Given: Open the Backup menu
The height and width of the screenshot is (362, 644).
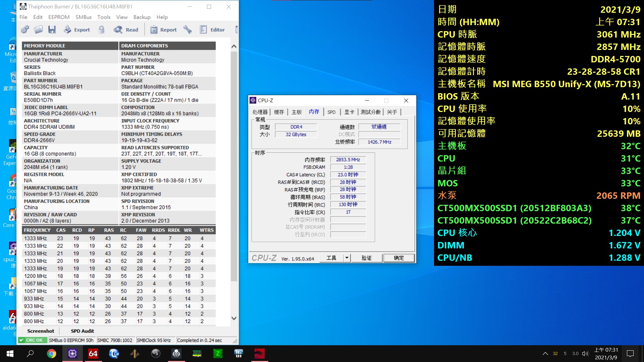Looking at the screenshot, I should pyautogui.click(x=142, y=17).
